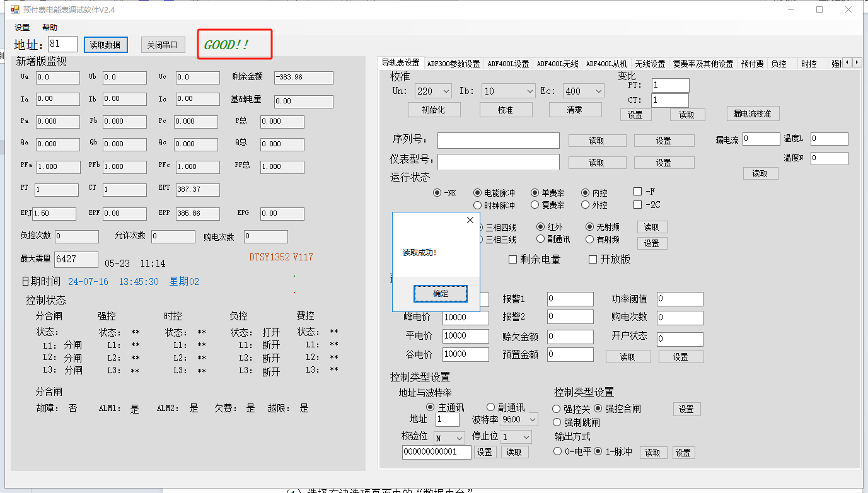This screenshot has width=868, height=493.
Task: Switch to the ADF300参数设置 tab
Action: (x=453, y=64)
